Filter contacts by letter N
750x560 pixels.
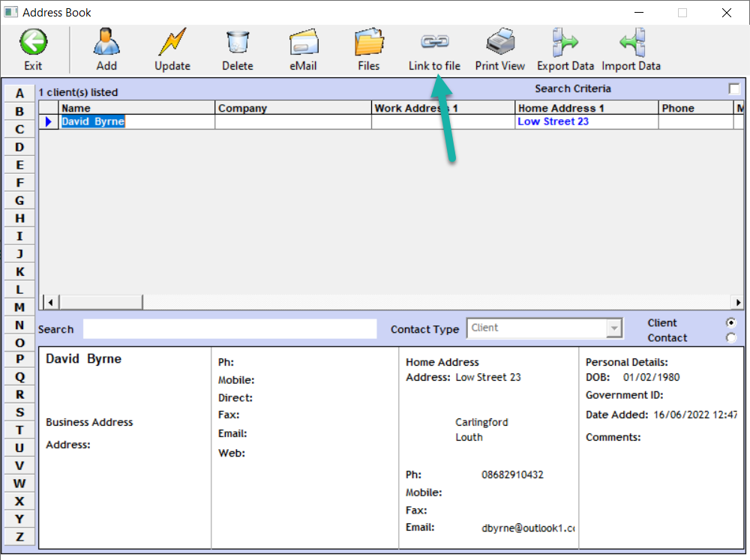click(x=19, y=325)
